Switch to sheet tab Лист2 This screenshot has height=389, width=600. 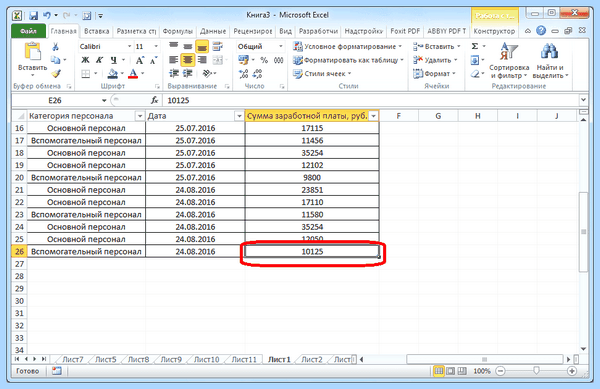click(x=311, y=360)
